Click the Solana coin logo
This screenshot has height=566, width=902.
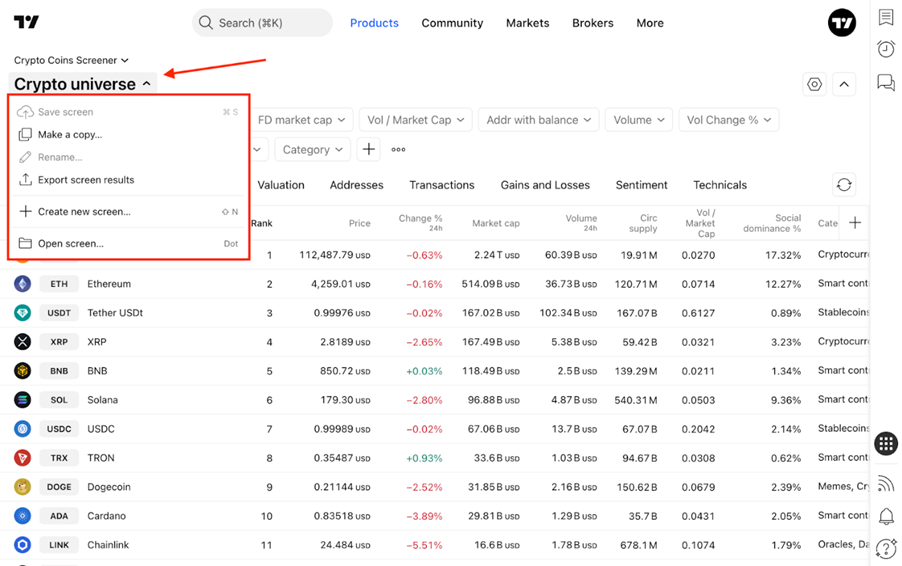point(22,400)
